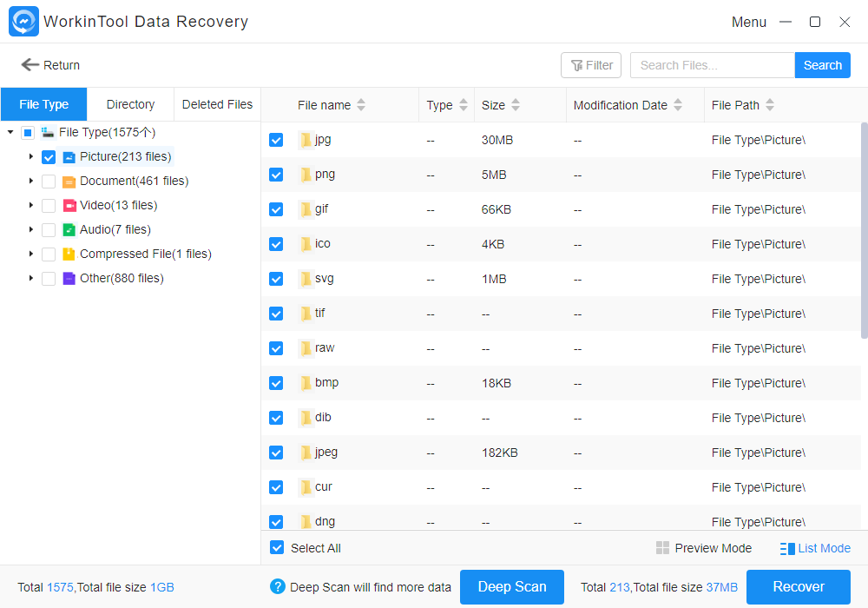This screenshot has height=608, width=868.
Task: Switch to the Directory tab
Action: tap(131, 104)
